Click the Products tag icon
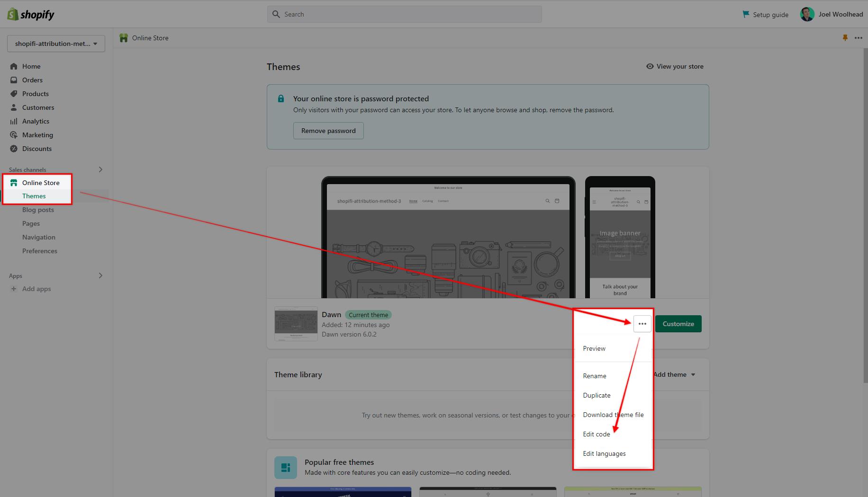The image size is (868, 497). tap(14, 94)
